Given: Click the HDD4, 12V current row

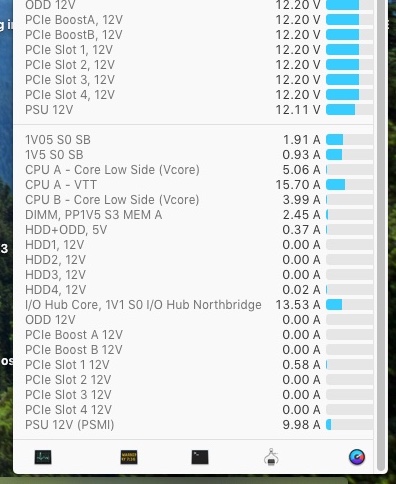Looking at the screenshot, I should (x=199, y=290).
